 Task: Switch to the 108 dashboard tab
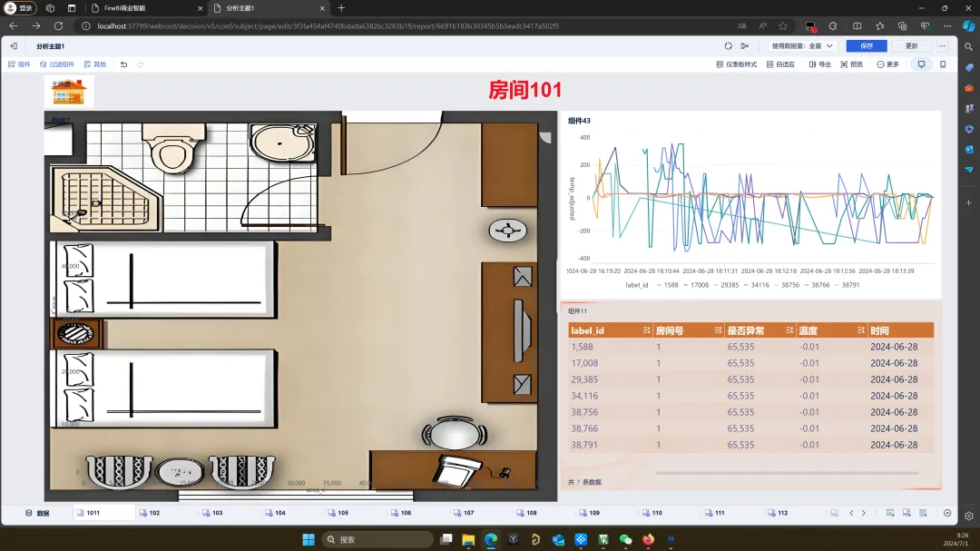pyautogui.click(x=526, y=513)
